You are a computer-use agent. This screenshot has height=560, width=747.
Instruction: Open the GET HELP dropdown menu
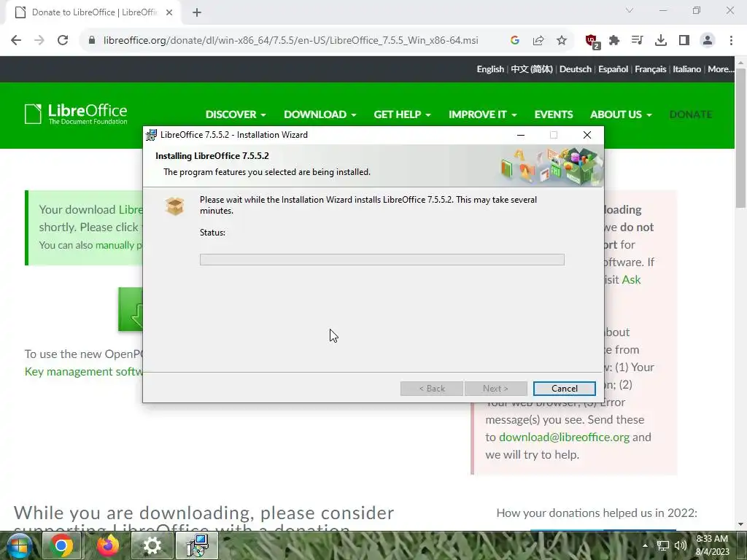tap(402, 114)
